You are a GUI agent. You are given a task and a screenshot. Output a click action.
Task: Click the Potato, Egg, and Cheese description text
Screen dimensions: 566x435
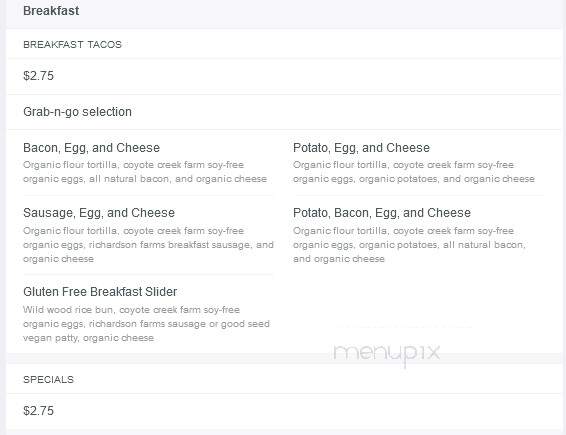[x=414, y=172]
